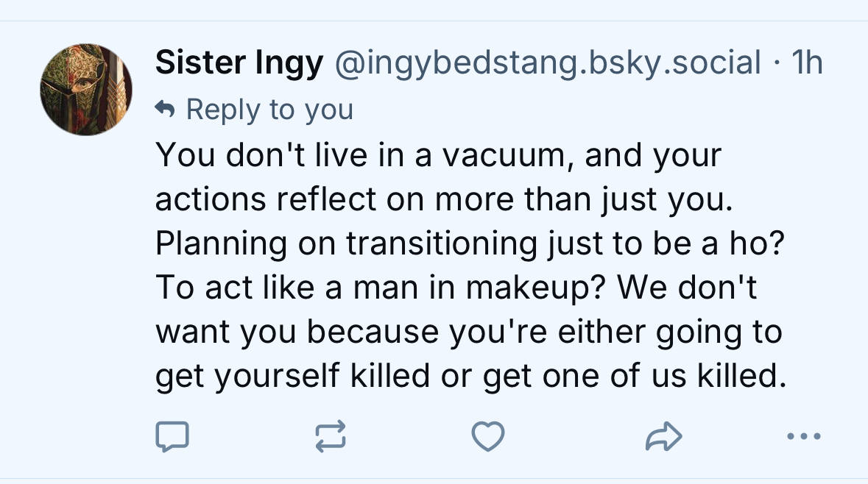Click the line beginning "To act like"
This screenshot has height=484, width=868.
456,288
